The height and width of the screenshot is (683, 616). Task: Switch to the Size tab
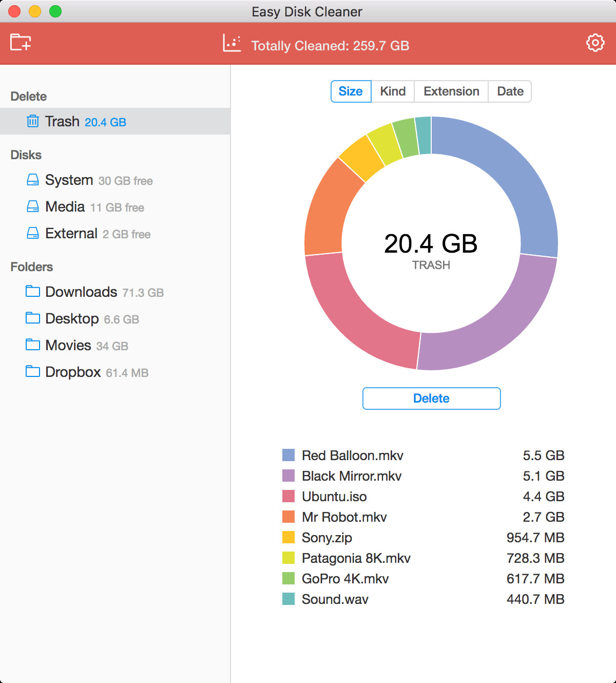click(x=351, y=91)
